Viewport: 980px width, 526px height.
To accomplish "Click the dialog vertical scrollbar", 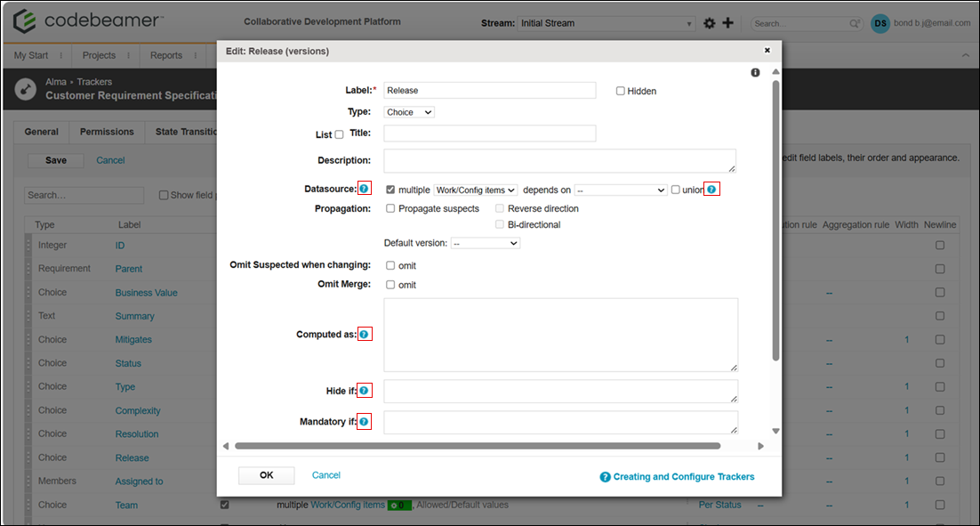I will [775, 220].
